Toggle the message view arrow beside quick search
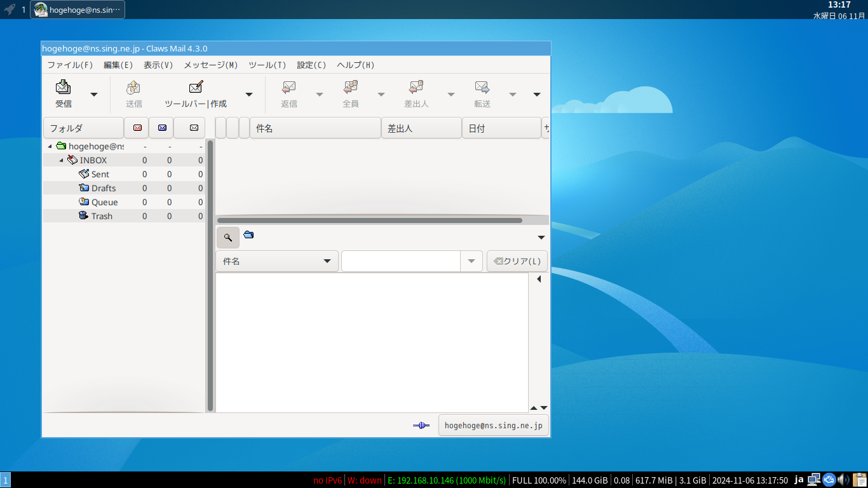 coord(541,238)
